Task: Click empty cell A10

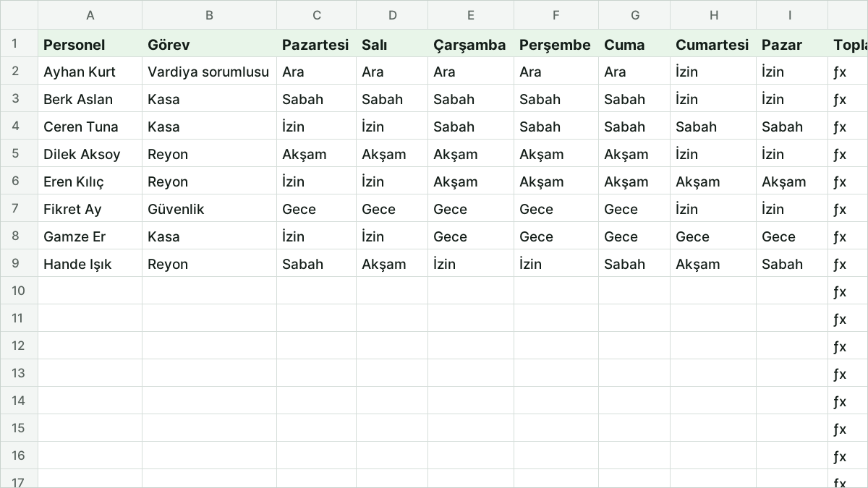Action: [x=90, y=291]
